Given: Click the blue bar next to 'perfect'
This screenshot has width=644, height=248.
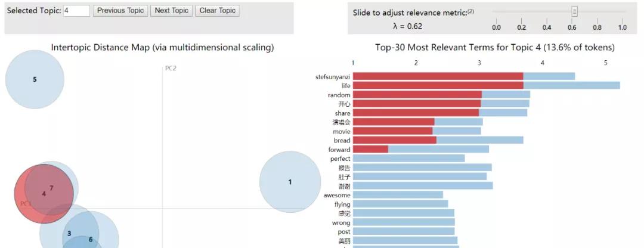Looking at the screenshot, I should (x=408, y=159).
